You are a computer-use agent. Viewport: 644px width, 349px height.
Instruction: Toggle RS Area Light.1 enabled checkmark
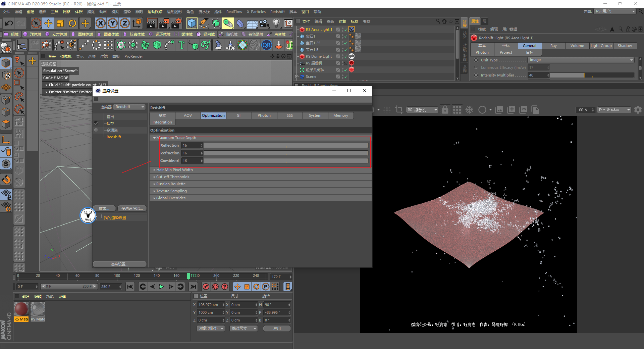(345, 30)
